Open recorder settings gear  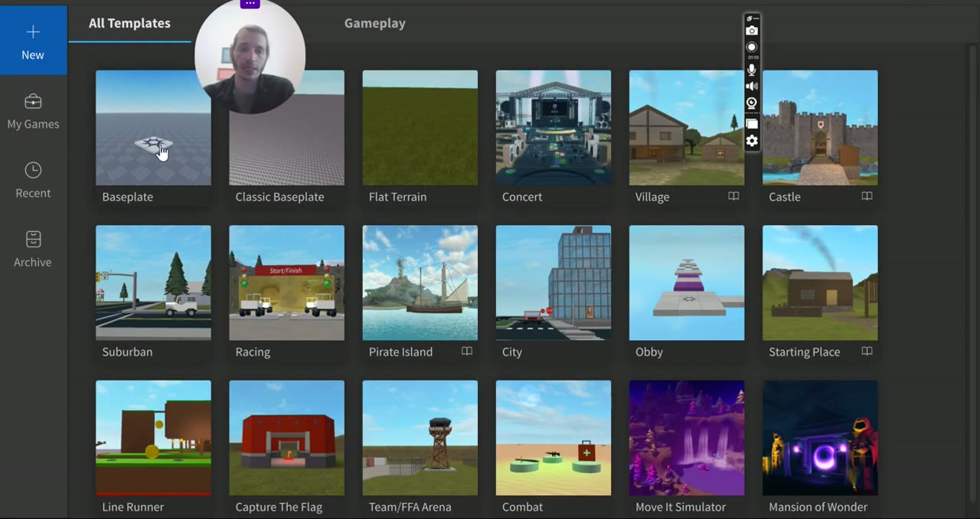click(x=752, y=141)
